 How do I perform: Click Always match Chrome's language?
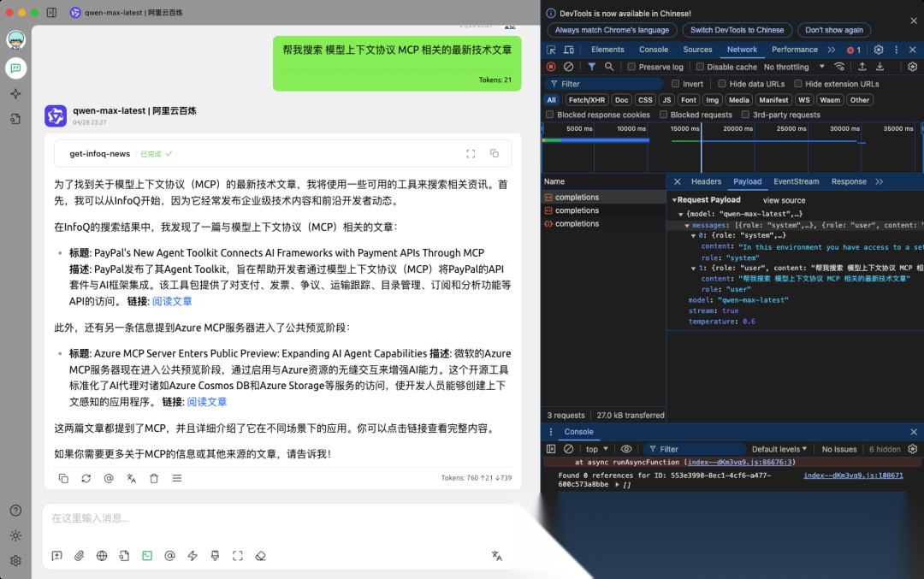(x=612, y=30)
